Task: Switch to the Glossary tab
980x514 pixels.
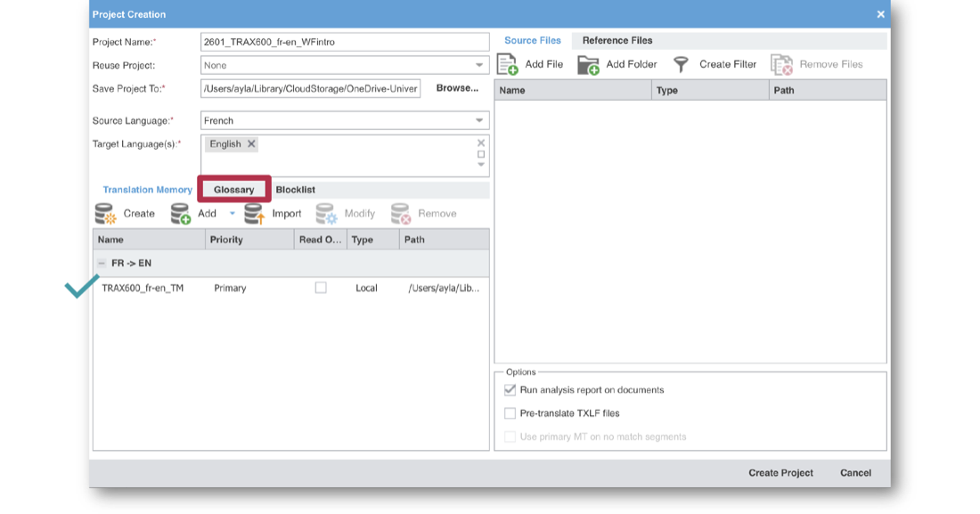Action: 233,190
